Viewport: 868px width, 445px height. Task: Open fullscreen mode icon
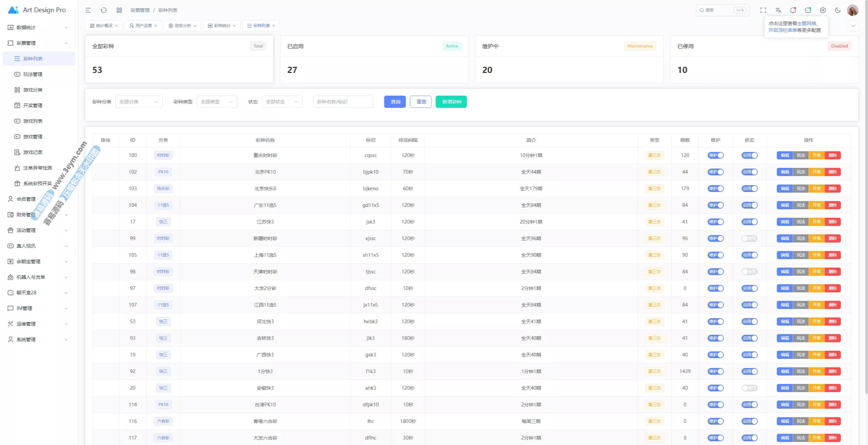[763, 10]
